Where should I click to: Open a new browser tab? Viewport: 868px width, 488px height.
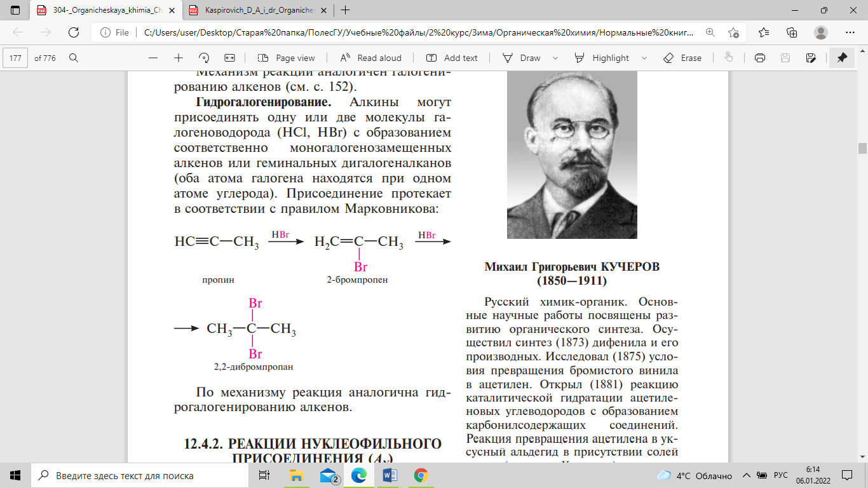(x=345, y=10)
